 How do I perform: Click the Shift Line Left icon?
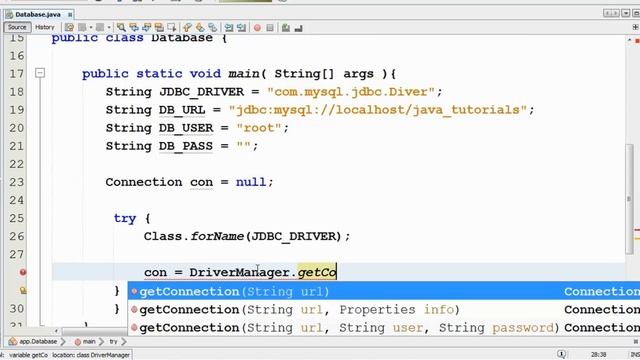point(229,28)
